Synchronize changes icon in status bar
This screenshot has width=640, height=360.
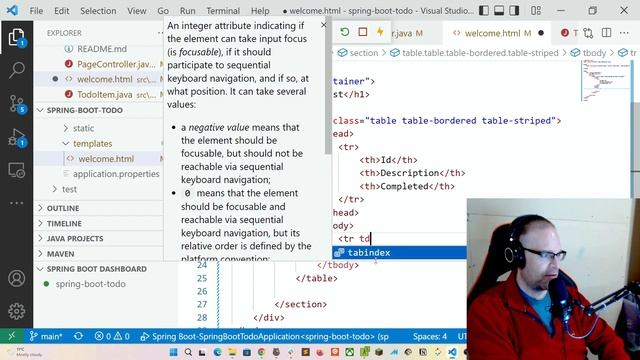click(78, 336)
